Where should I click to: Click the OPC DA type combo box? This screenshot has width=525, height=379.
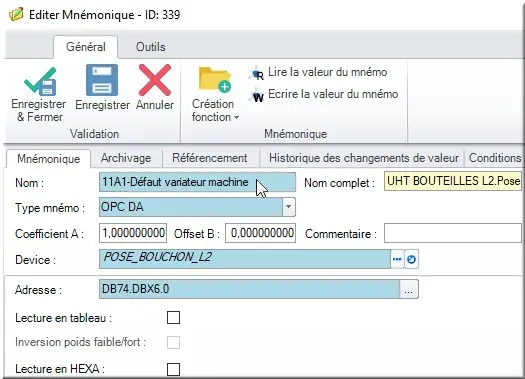[197, 207]
